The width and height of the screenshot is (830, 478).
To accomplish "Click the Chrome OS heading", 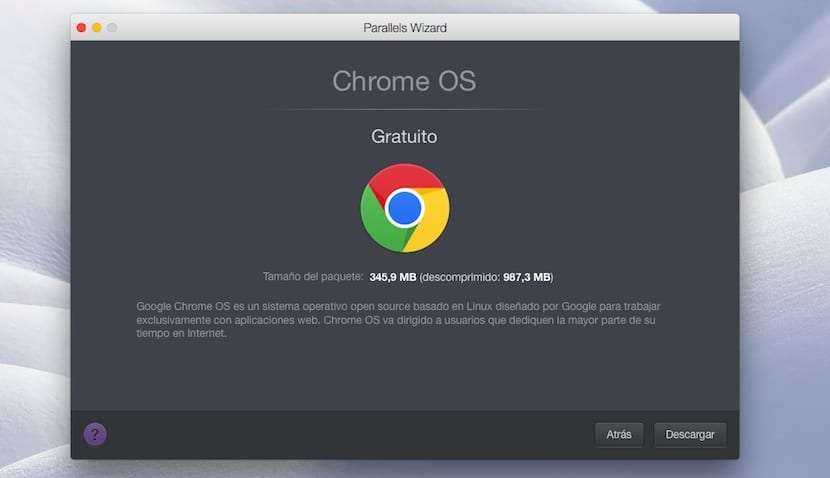I will [x=404, y=81].
